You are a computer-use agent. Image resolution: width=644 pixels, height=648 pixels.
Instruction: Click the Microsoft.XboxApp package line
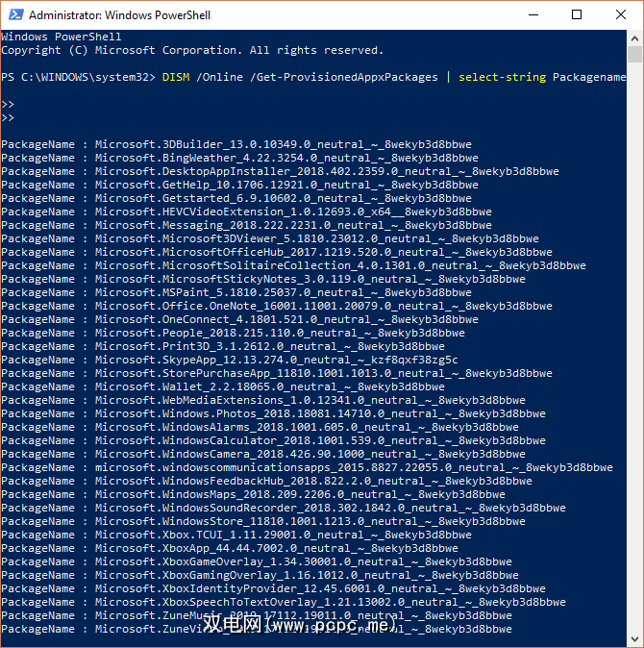click(x=230, y=548)
